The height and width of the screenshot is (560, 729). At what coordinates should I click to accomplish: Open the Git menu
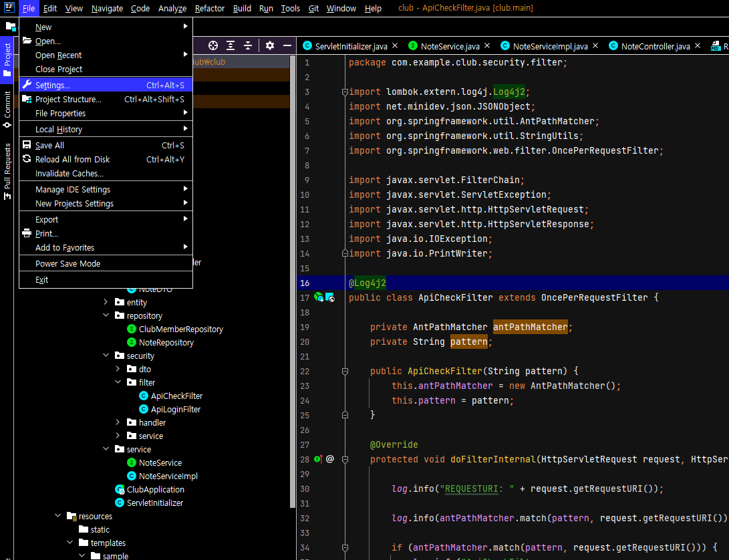[313, 9]
